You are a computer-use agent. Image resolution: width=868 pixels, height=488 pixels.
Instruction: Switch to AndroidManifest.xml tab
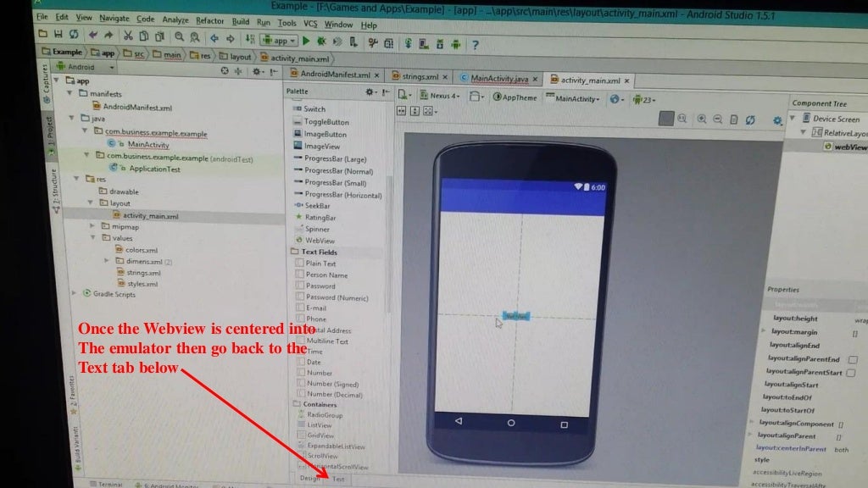(336, 75)
